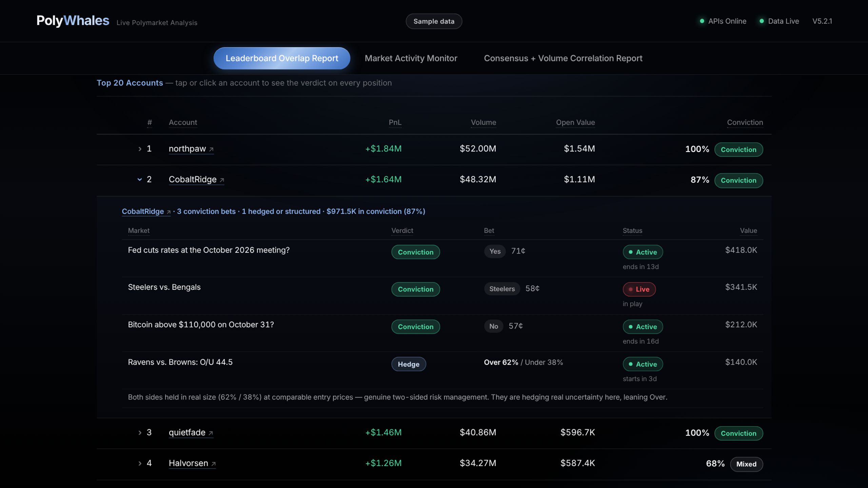
Task: Click the Live status badge for Steelers vs. Bengals
Action: point(639,289)
